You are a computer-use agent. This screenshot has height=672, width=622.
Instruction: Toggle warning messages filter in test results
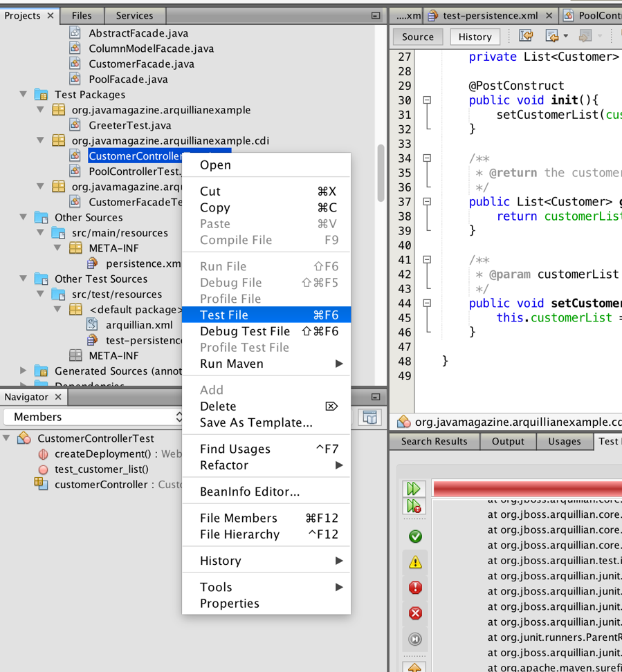tap(414, 562)
